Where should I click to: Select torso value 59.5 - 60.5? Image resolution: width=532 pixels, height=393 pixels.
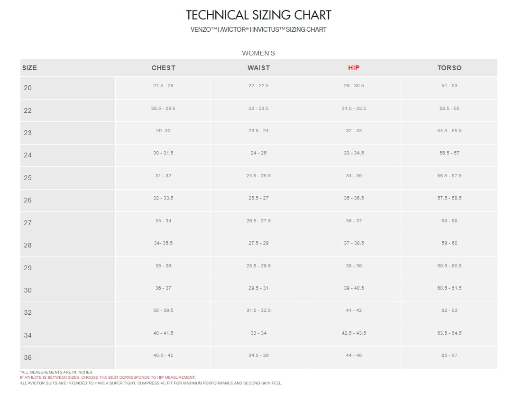(x=449, y=266)
